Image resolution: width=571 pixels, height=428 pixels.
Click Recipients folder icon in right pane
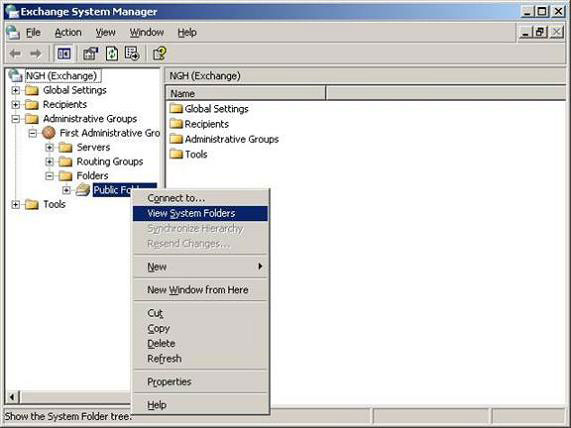(176, 124)
